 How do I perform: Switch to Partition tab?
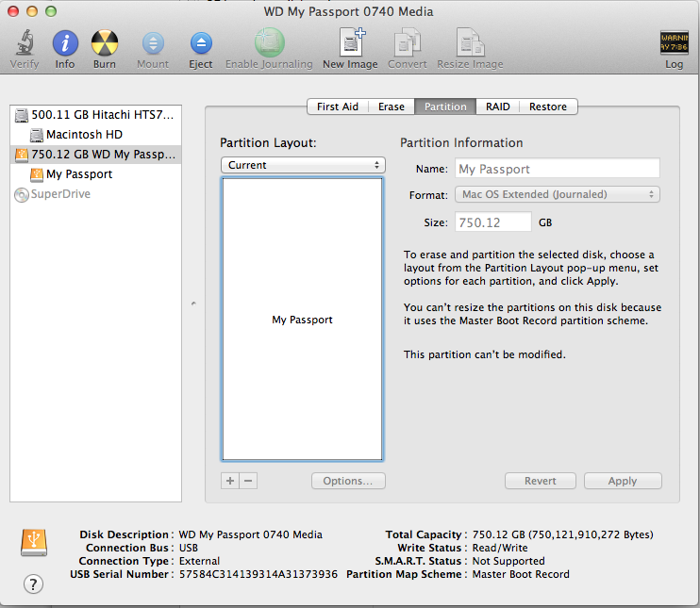[x=445, y=107]
